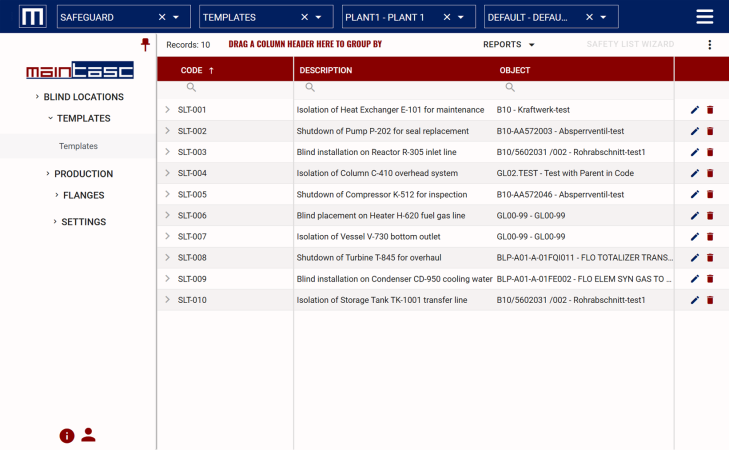Select the object 'GL02.TEST - Test with Parent in Code'
This screenshot has height=450, width=729.
(x=565, y=173)
